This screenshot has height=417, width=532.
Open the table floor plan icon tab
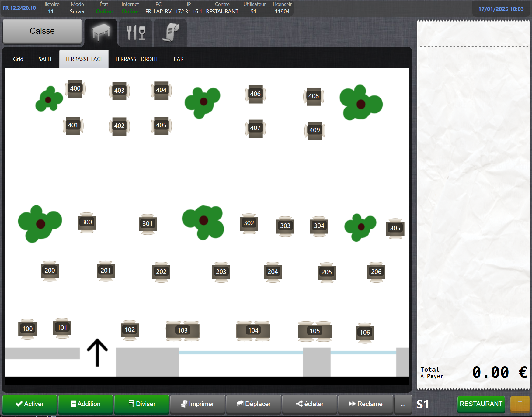[x=101, y=32]
